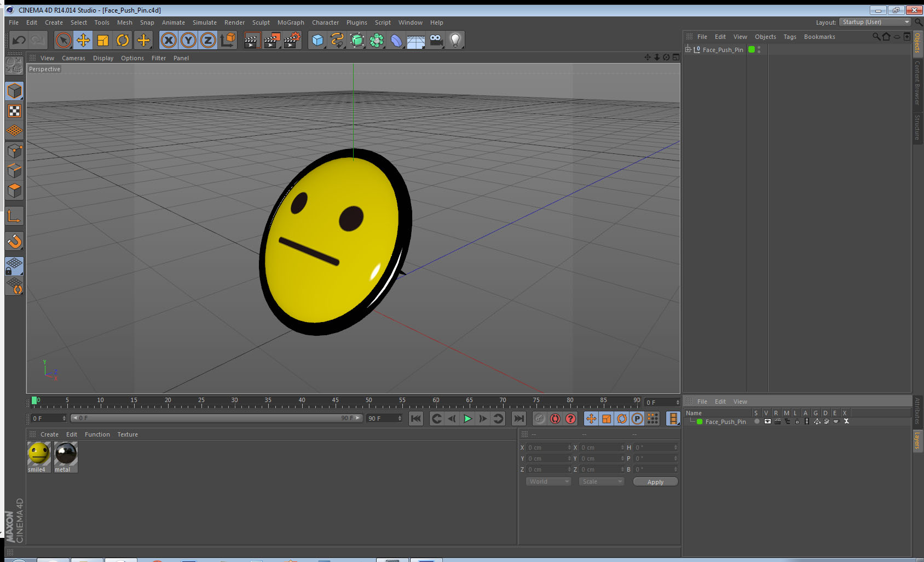Open viewport Cameras menu
The image size is (924, 562).
pos(73,58)
